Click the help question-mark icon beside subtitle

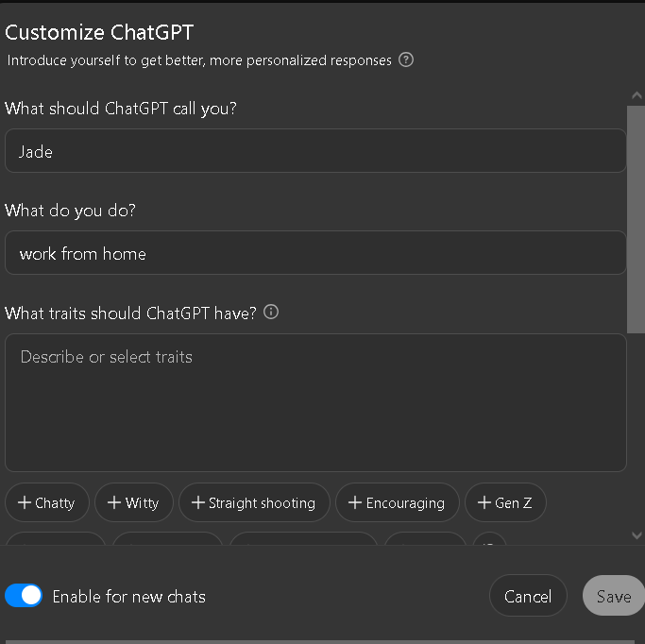[x=405, y=60]
